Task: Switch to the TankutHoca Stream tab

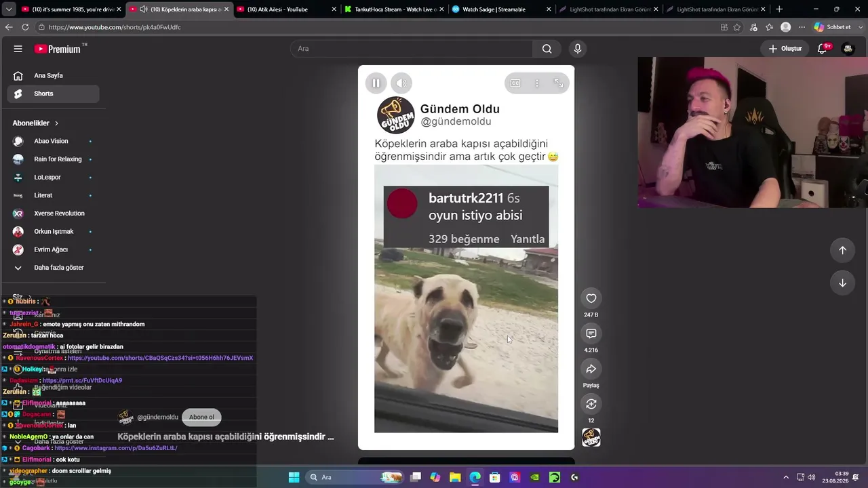Action: (x=393, y=9)
